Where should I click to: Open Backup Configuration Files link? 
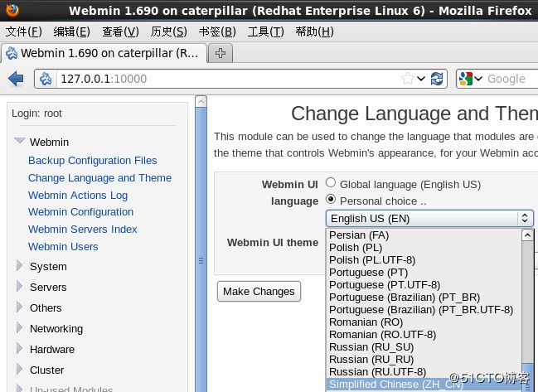point(93,161)
